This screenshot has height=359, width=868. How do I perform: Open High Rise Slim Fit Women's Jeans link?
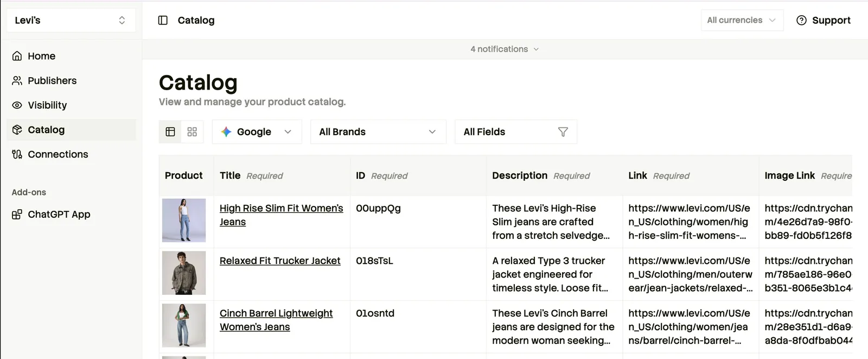coord(281,215)
